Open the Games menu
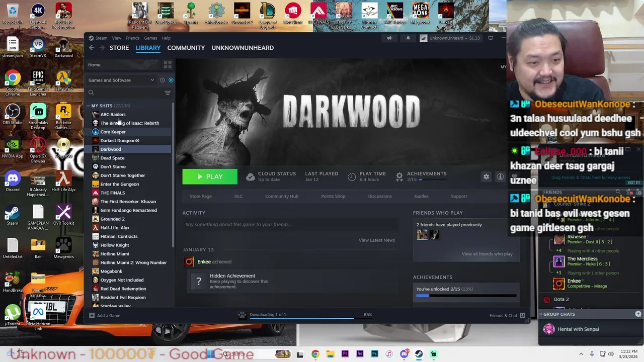 pyautogui.click(x=150, y=38)
